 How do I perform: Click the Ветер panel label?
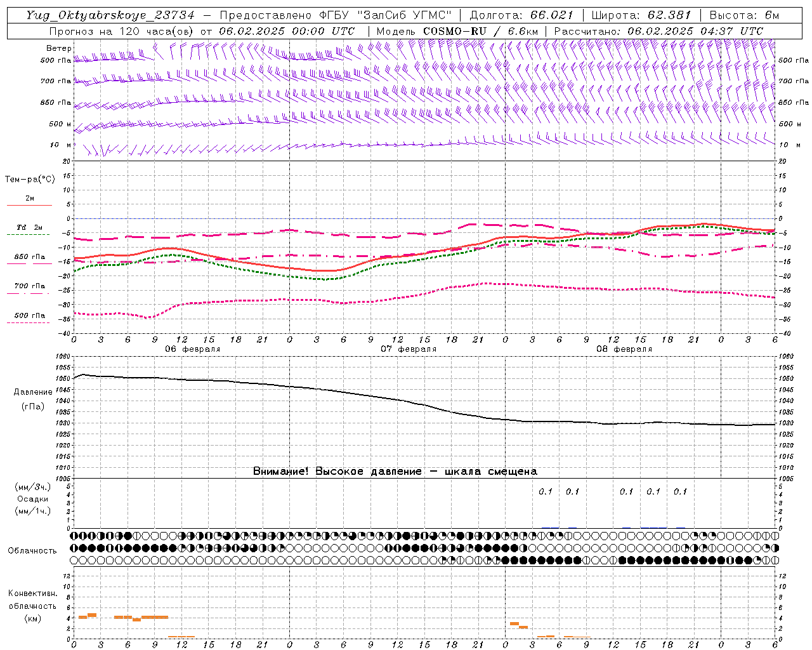[x=59, y=48]
